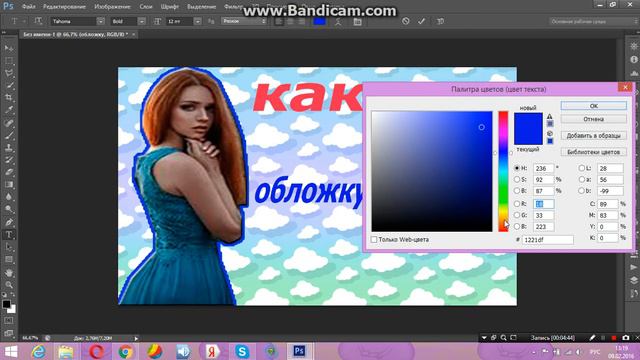Click the Отмена button

click(x=593, y=119)
